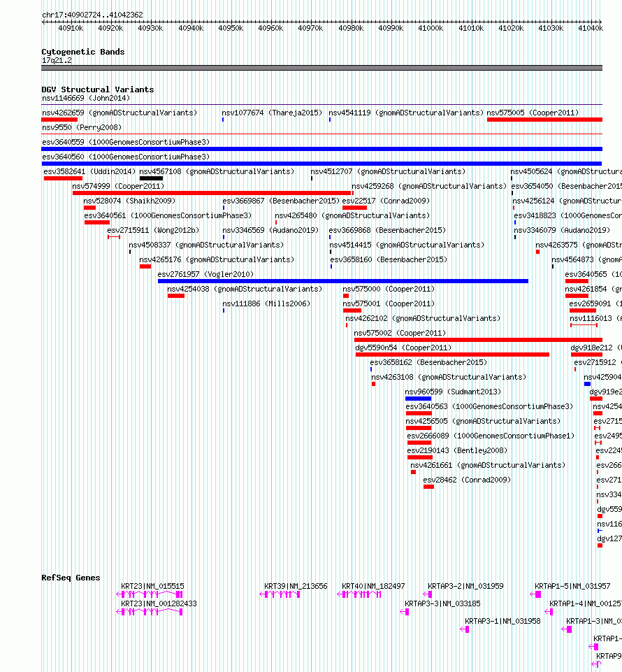
Task: Click the Cytogenetic Bands track title
Action: [83, 52]
